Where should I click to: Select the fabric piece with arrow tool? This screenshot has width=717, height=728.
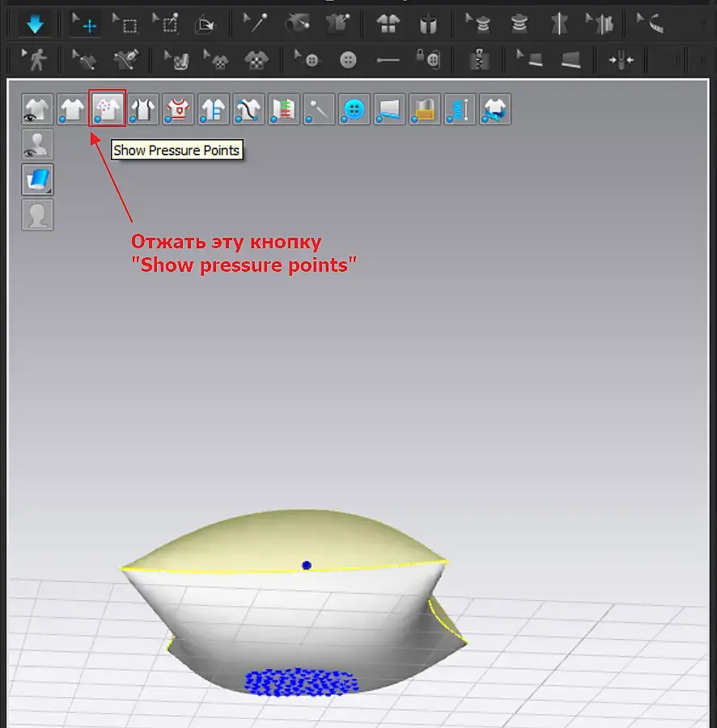point(529,59)
